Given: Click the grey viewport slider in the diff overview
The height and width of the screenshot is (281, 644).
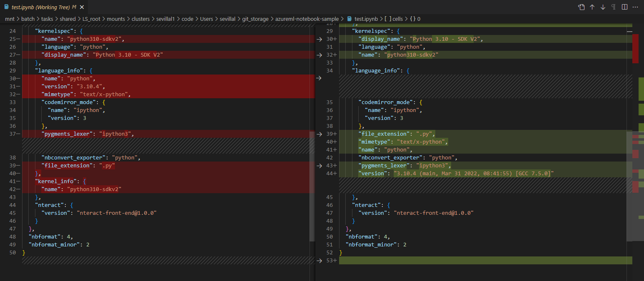Looking at the screenshot, I should click(638, 186).
